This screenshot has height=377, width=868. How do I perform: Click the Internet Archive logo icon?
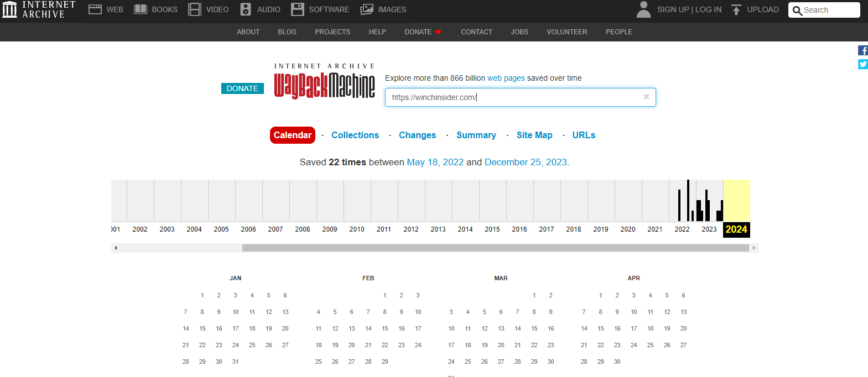pyautogui.click(x=10, y=9)
